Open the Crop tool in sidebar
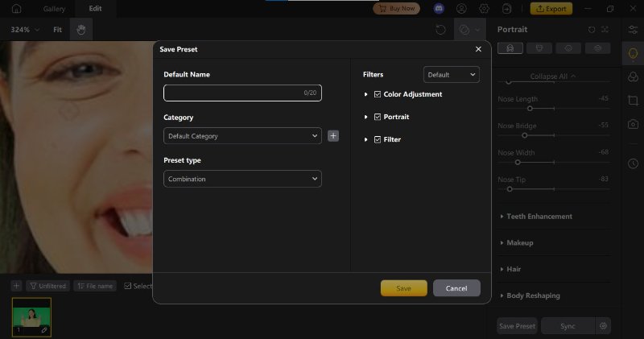The width and height of the screenshot is (644, 339). coord(633,100)
